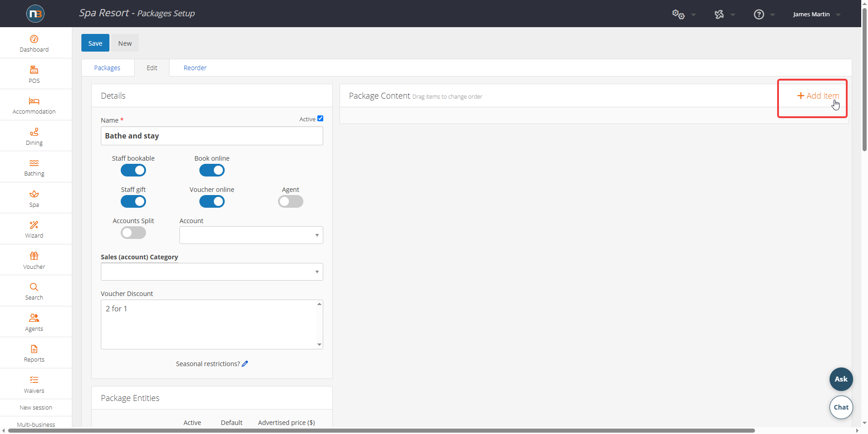Open the Chat button
The image size is (868, 434).
841,407
